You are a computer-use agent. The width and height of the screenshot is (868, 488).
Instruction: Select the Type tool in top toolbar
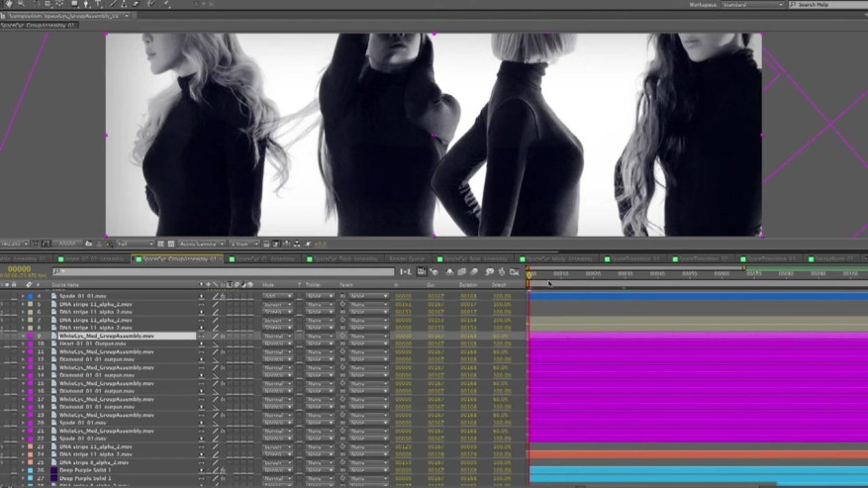[x=98, y=4]
